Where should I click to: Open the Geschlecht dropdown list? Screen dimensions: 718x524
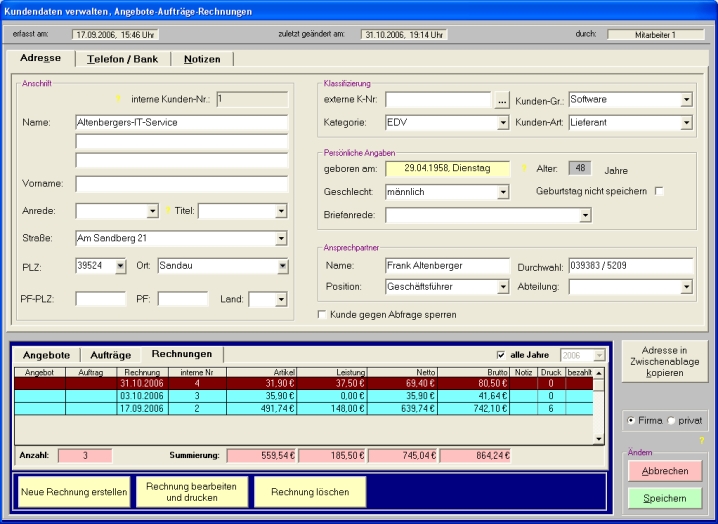coord(502,191)
